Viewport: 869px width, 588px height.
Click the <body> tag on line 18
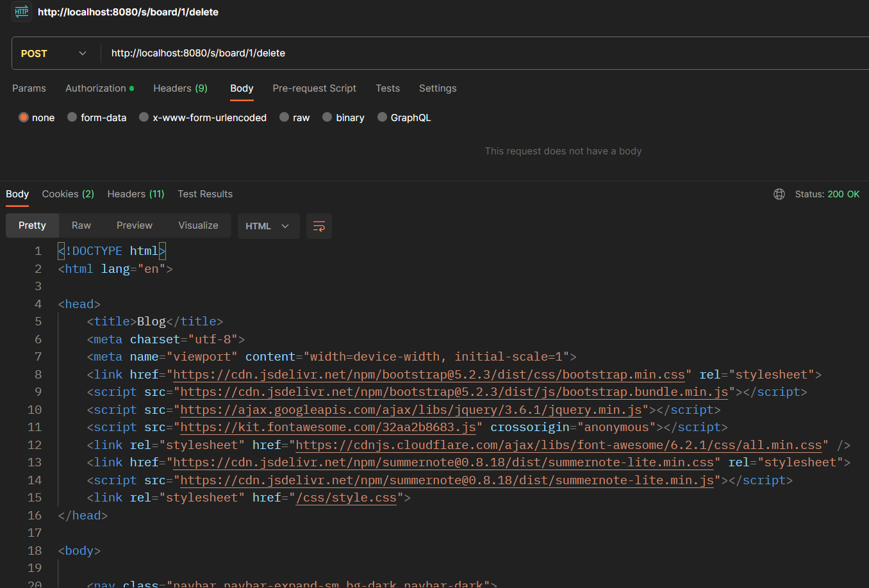pos(79,551)
